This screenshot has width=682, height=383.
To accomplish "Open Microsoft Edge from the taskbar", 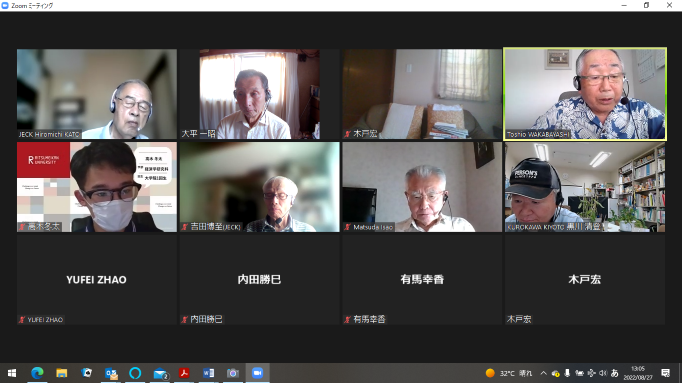I will coord(37,373).
